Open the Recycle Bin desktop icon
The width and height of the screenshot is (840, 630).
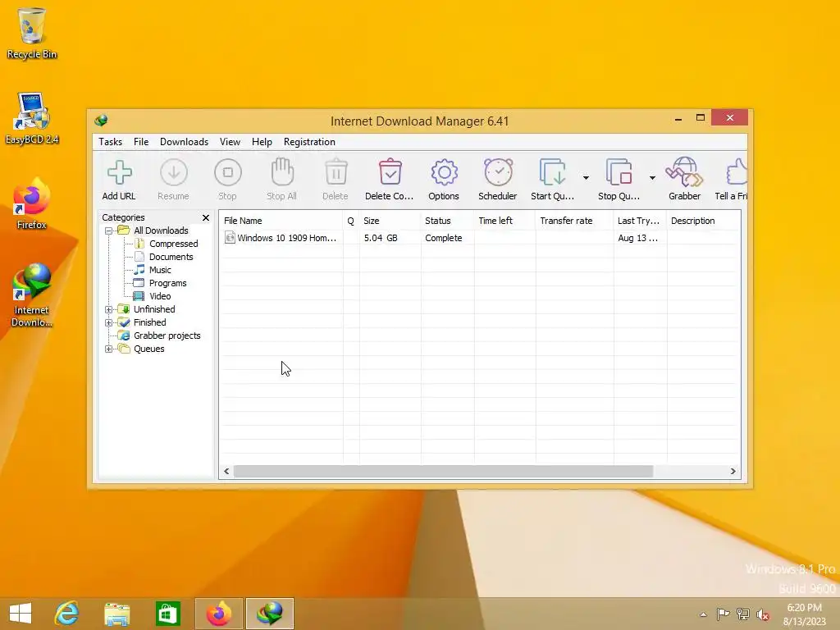[32, 33]
